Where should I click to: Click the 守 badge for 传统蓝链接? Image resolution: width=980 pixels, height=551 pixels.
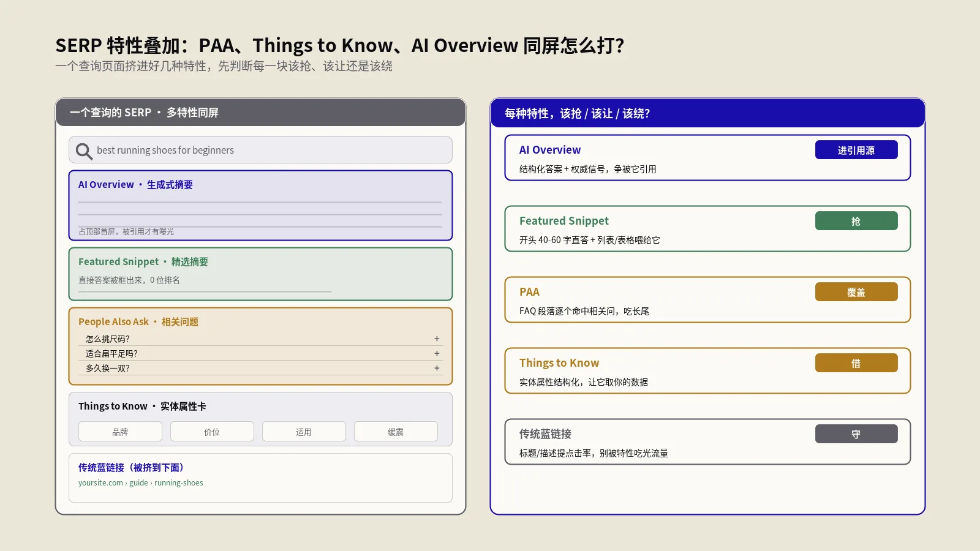click(x=856, y=434)
